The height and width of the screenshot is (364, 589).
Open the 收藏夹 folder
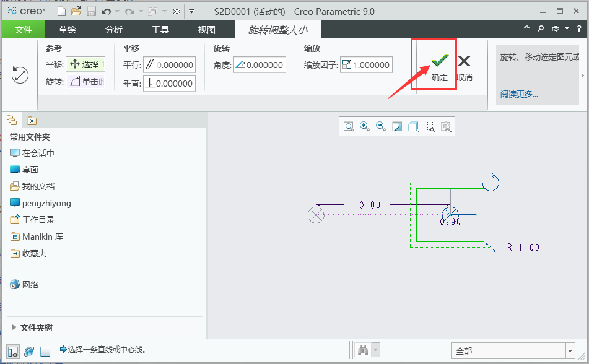[28, 253]
